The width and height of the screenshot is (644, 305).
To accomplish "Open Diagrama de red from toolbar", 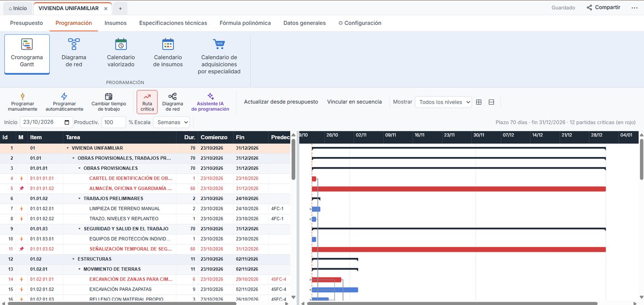I will (172, 102).
